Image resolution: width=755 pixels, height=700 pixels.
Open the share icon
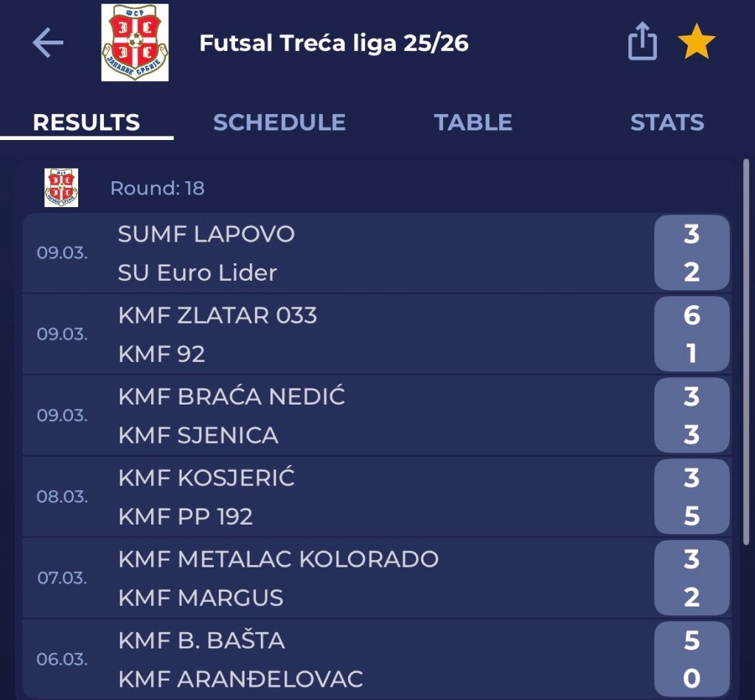641,42
